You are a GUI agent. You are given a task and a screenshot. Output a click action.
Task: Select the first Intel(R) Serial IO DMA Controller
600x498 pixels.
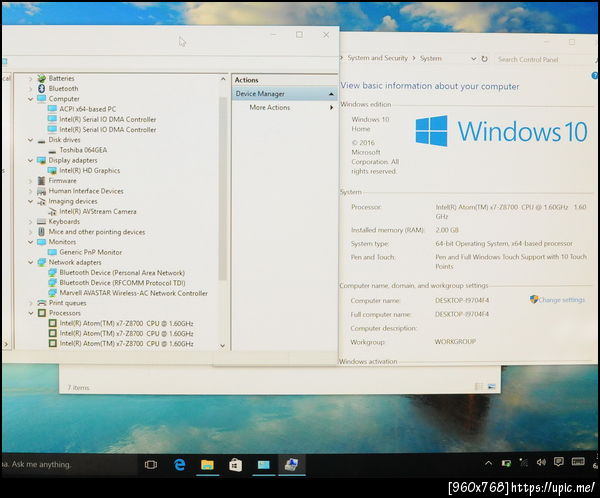108,119
